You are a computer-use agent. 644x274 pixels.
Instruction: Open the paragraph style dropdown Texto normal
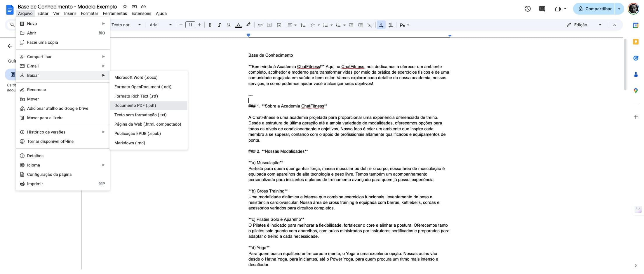126,25
